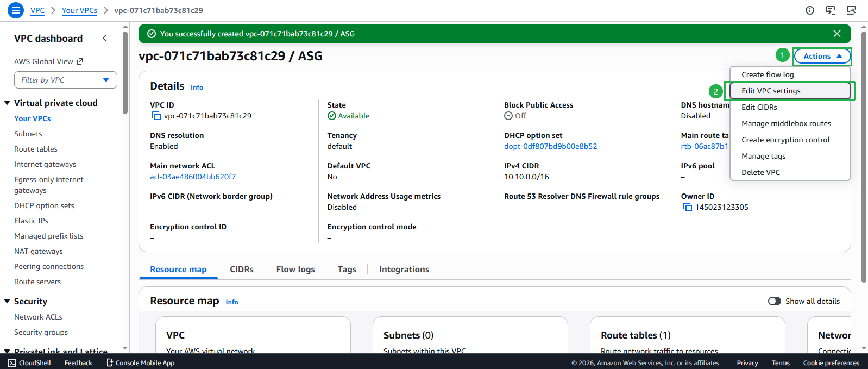This screenshot has height=369, width=868.
Task: Click the main page vertical scrollbar
Action: coord(864,157)
